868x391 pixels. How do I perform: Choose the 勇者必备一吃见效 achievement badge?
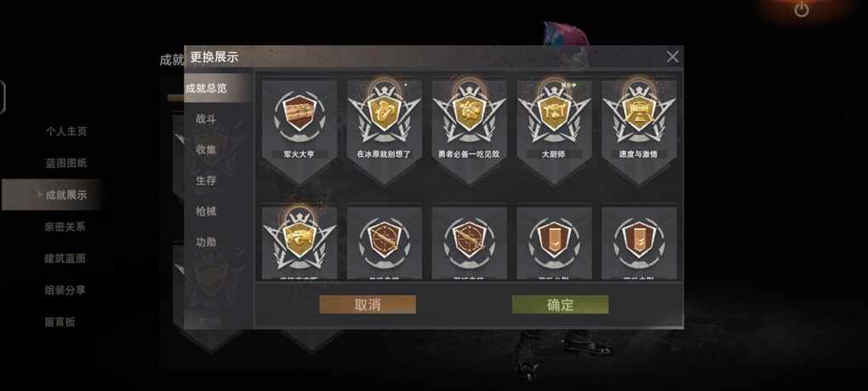click(469, 130)
